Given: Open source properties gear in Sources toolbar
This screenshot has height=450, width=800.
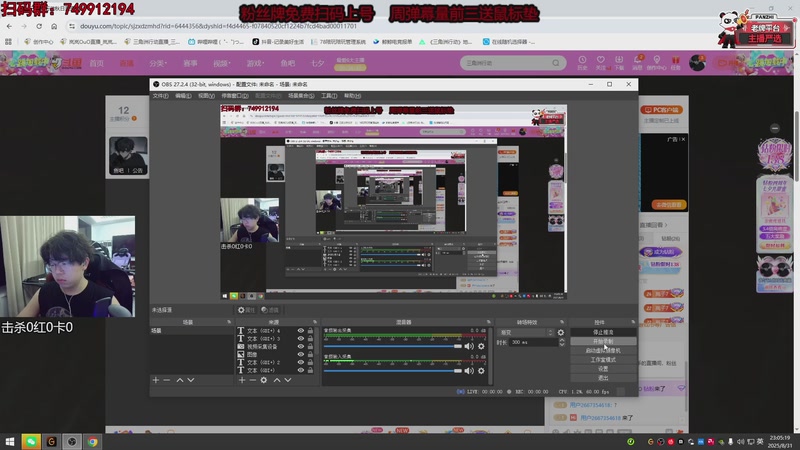Looking at the screenshot, I should click(x=264, y=380).
